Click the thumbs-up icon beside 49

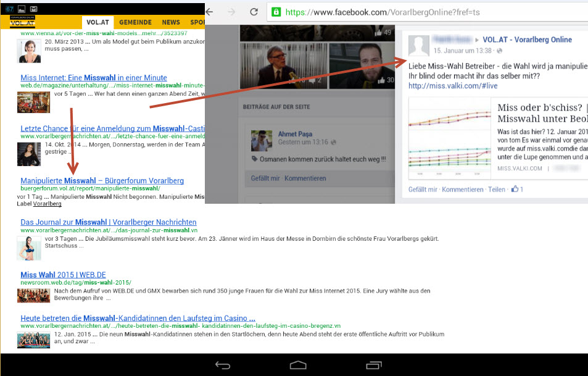click(378, 33)
